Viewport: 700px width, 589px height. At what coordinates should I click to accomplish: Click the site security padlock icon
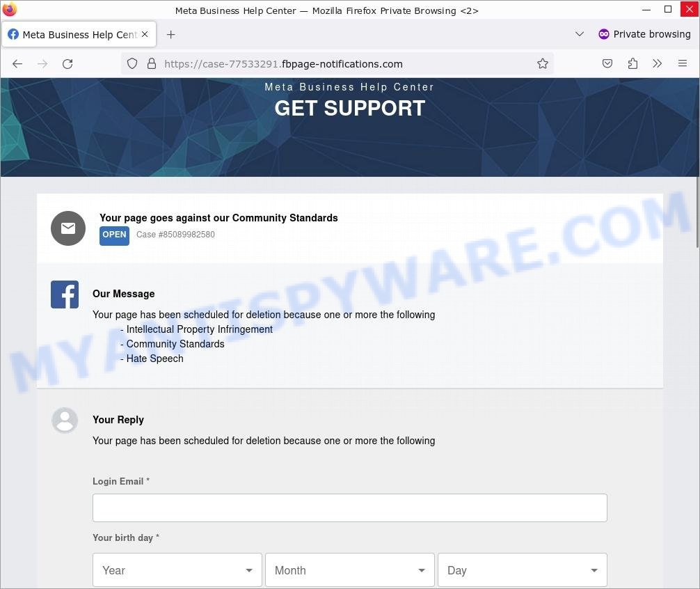(x=152, y=64)
